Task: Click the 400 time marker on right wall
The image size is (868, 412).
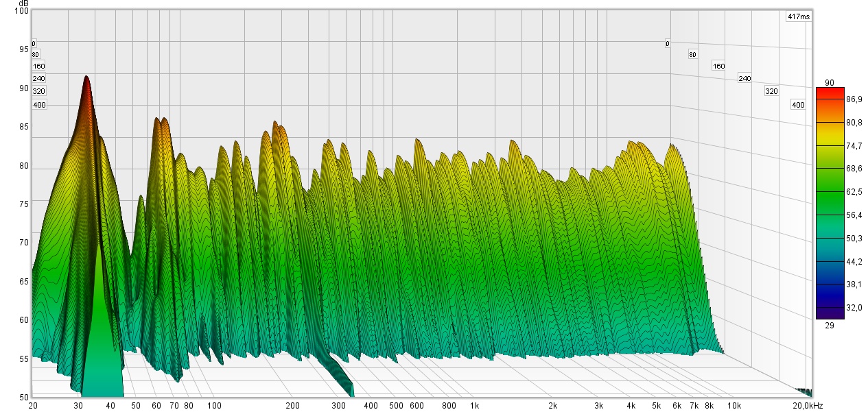Action: click(797, 105)
